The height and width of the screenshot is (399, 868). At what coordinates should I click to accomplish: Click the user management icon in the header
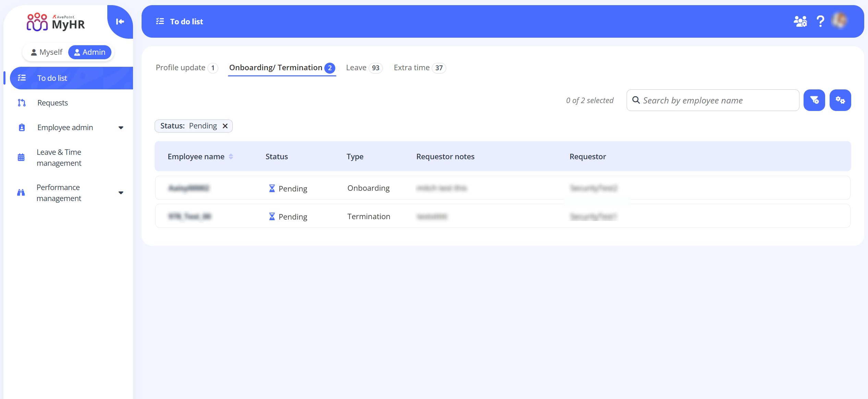pyautogui.click(x=800, y=21)
